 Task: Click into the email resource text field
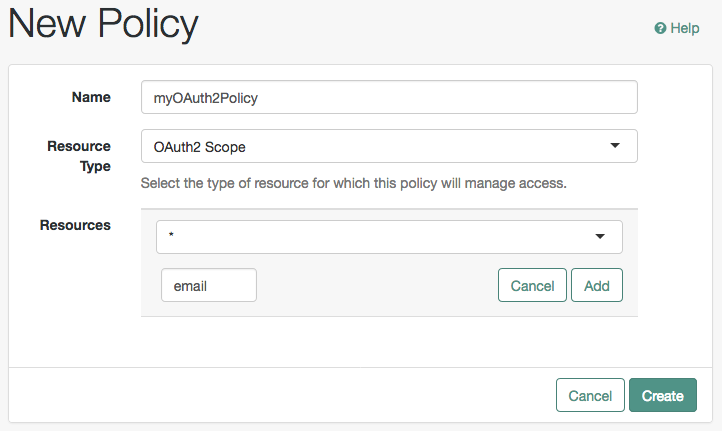coord(209,285)
